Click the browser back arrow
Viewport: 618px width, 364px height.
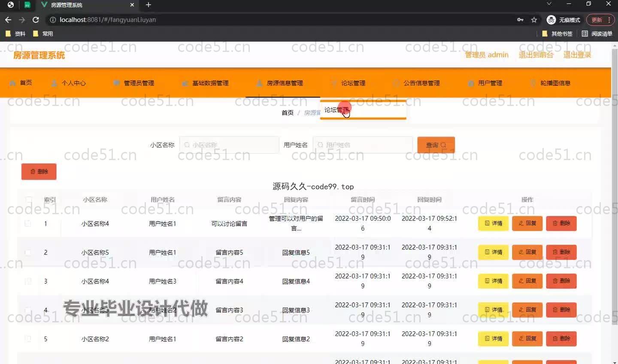[8, 20]
